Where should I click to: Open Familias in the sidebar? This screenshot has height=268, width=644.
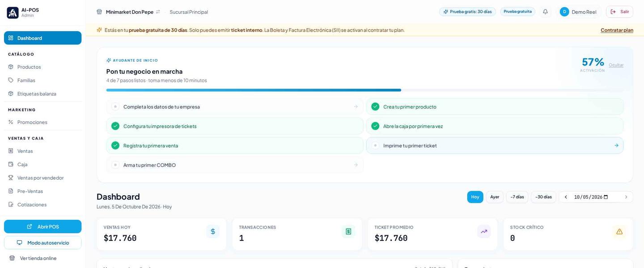pos(42,80)
